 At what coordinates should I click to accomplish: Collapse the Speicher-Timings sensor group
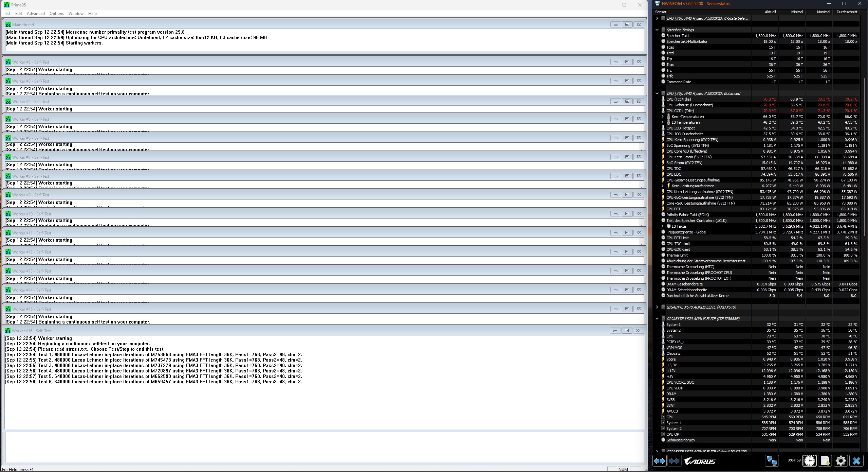pos(657,30)
